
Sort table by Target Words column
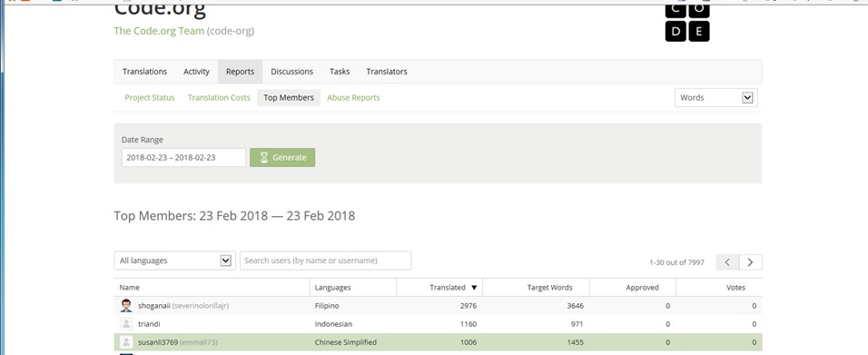pyautogui.click(x=549, y=288)
